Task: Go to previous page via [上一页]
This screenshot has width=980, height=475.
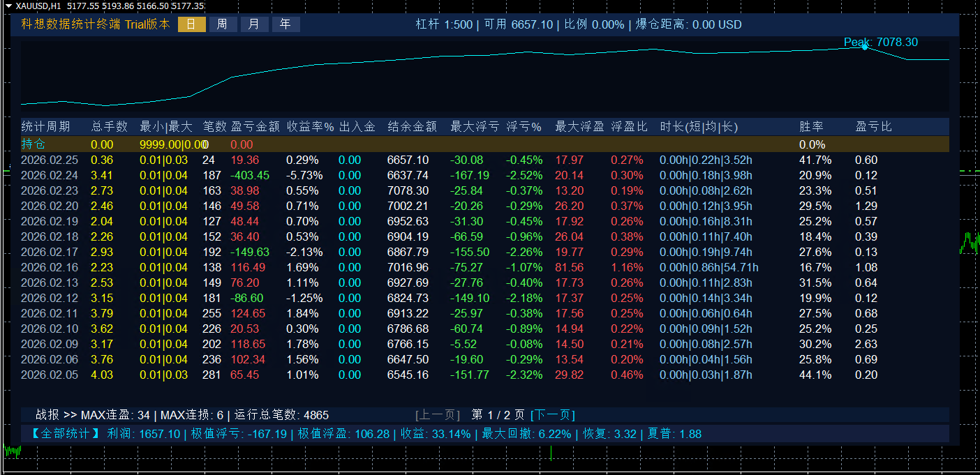Action: [x=438, y=415]
